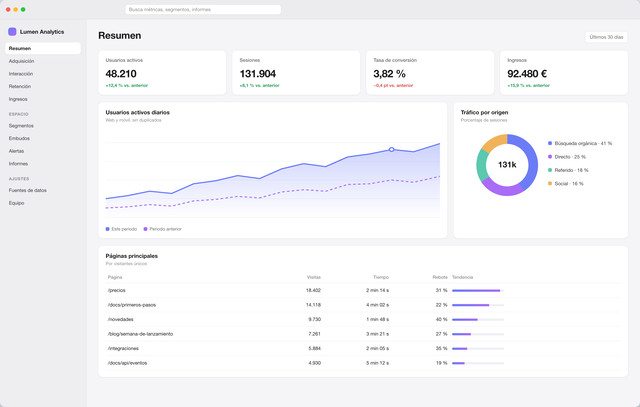Open Embudos in the sidebar

(x=43, y=138)
